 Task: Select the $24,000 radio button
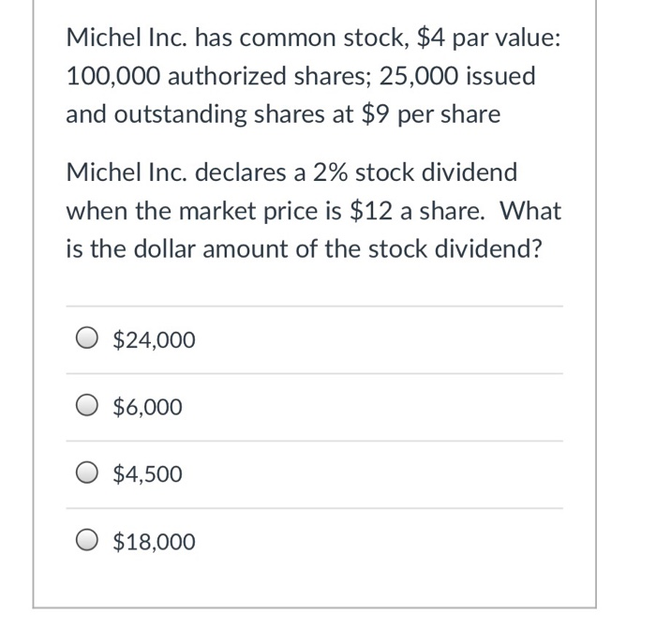click(x=87, y=338)
